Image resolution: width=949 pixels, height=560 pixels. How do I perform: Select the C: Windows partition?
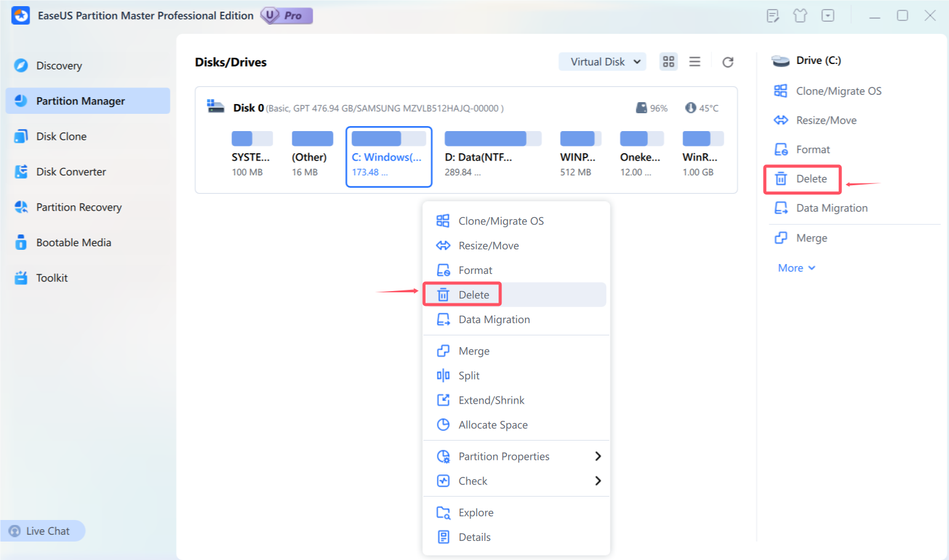tap(389, 156)
